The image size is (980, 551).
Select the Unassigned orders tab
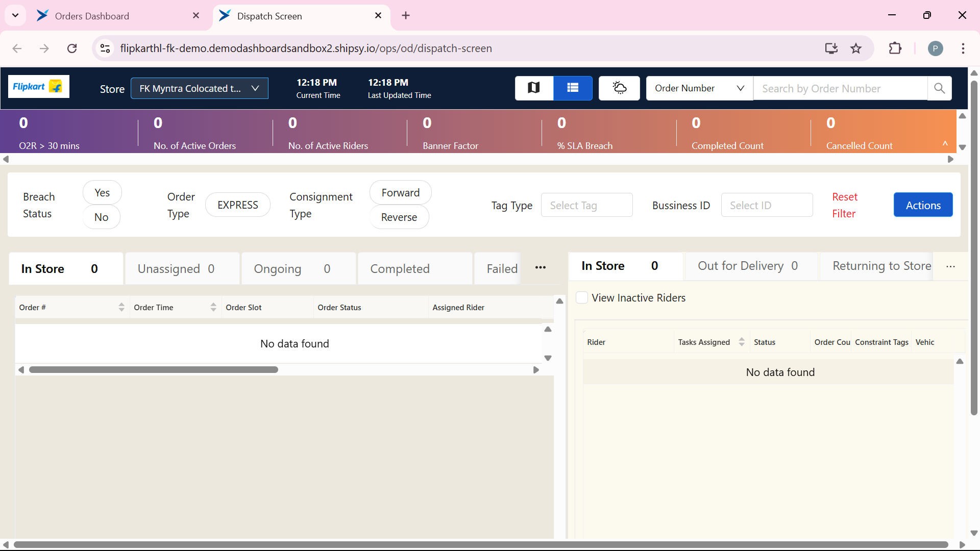(182, 269)
